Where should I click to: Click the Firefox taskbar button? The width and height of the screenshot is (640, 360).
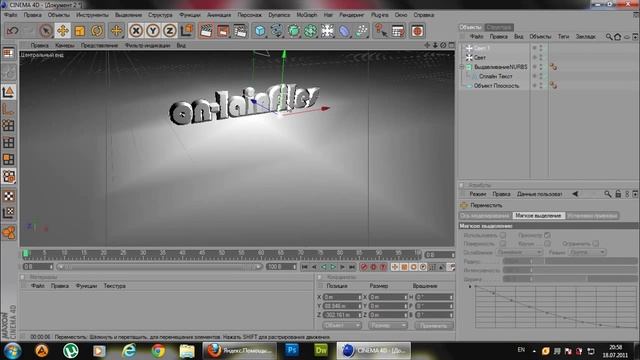tap(239, 350)
